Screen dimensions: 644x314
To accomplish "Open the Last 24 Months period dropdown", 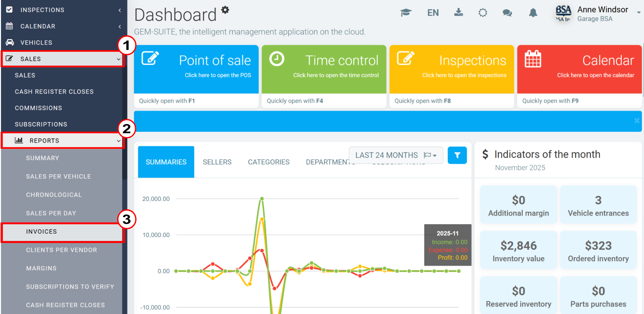I will click(396, 155).
